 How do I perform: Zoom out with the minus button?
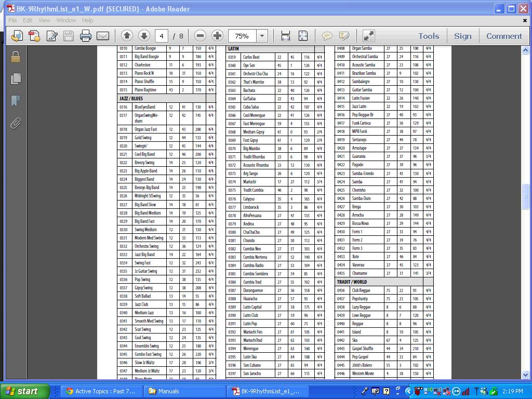[200, 36]
